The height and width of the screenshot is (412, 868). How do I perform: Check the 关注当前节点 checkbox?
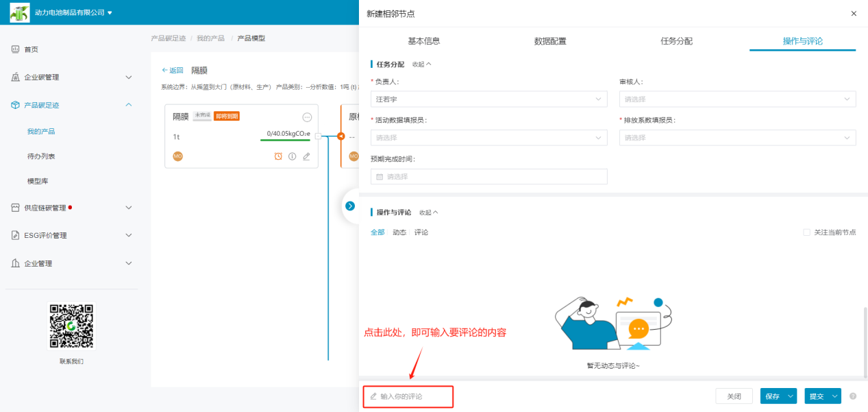(x=806, y=232)
